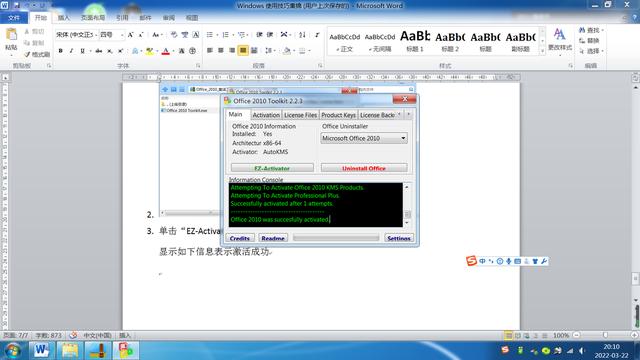Open the line spacing dropdown
Viewport: 640px width, 360px height.
point(269,51)
